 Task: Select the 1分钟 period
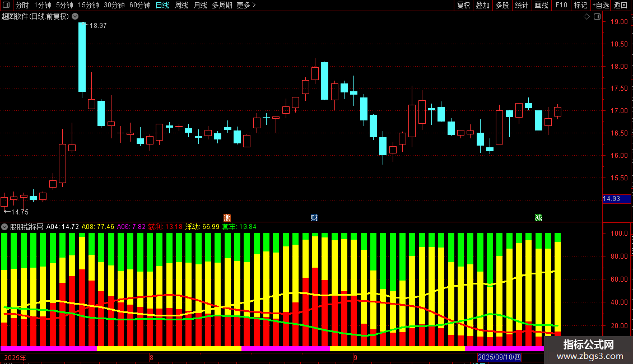click(x=43, y=5)
